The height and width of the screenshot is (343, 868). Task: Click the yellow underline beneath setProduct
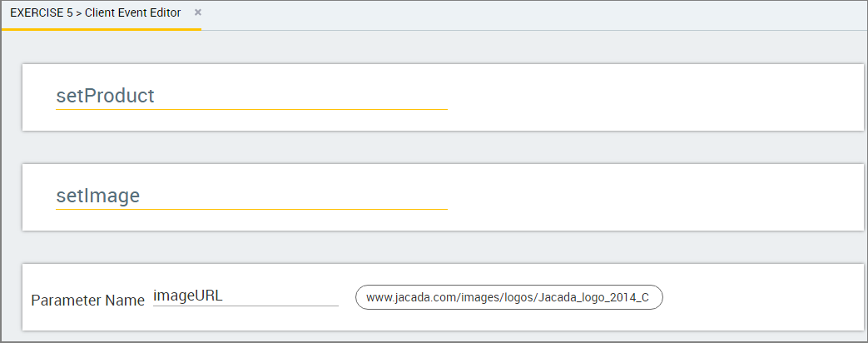pos(251,110)
